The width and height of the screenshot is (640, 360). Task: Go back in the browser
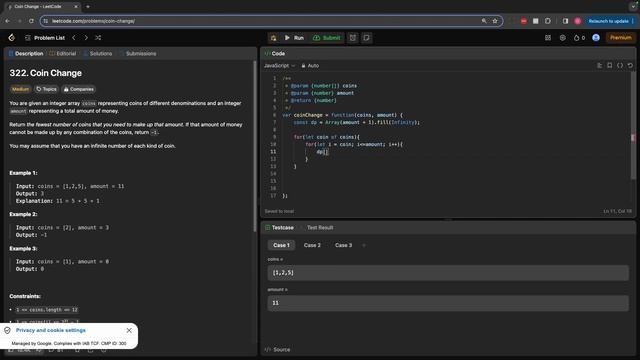click(7, 21)
